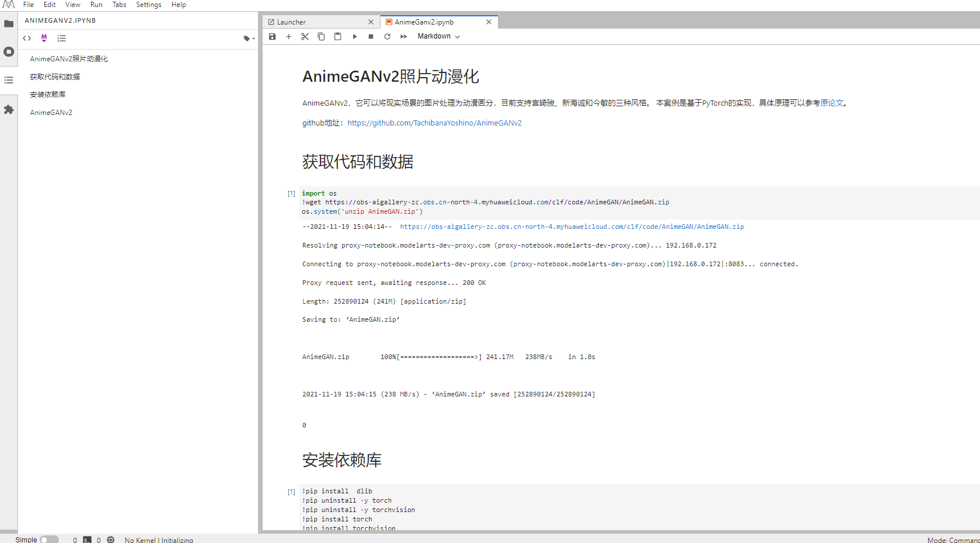Click the terminal count icon in status bar
Image resolution: width=980 pixels, height=543 pixels.
pyautogui.click(x=87, y=539)
